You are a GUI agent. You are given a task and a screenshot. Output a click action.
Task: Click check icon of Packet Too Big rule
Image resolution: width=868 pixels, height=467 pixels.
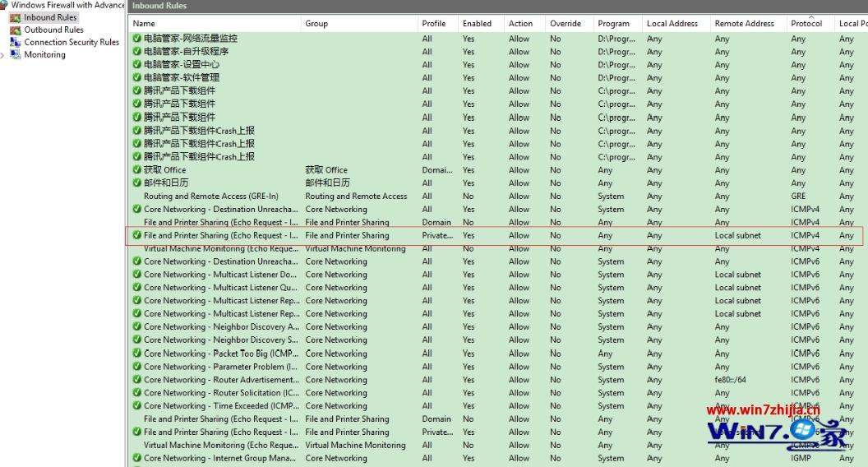click(x=136, y=353)
